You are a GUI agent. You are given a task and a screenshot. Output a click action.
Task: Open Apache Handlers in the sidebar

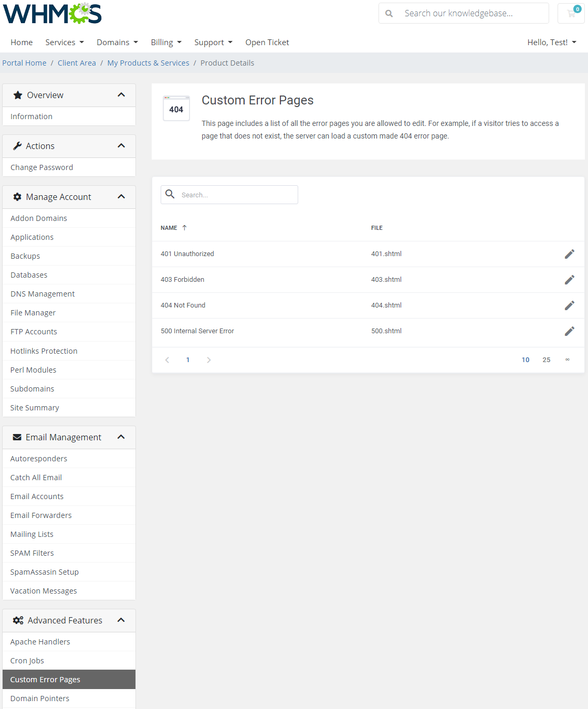coord(69,642)
